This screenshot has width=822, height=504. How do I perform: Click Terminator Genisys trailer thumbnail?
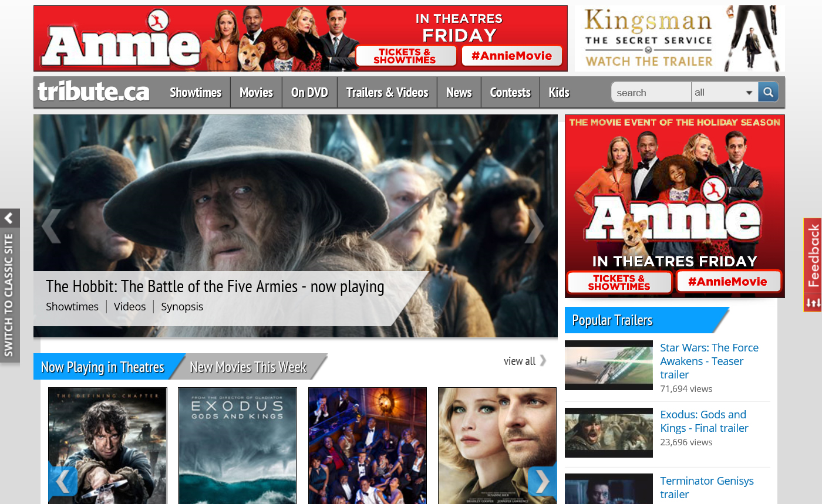pos(609,489)
